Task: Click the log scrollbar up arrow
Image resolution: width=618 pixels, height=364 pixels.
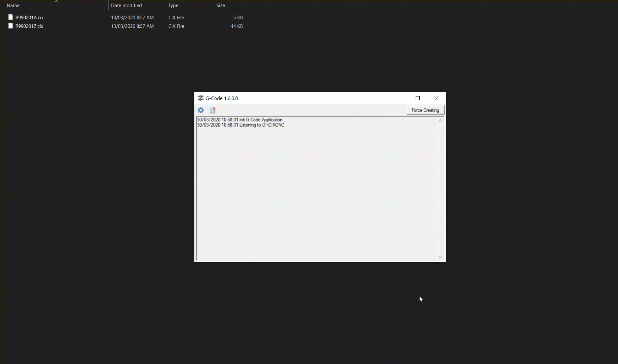Action: click(x=440, y=120)
